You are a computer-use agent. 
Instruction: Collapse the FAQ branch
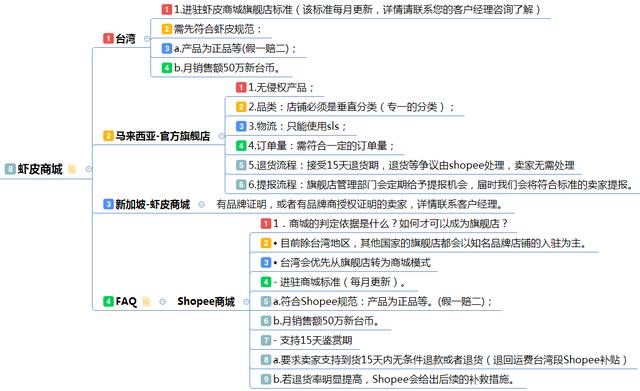coord(162,302)
